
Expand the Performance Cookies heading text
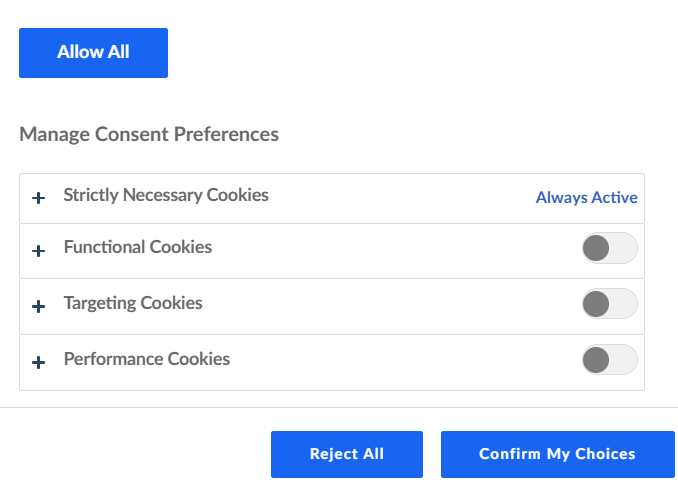coord(147,359)
